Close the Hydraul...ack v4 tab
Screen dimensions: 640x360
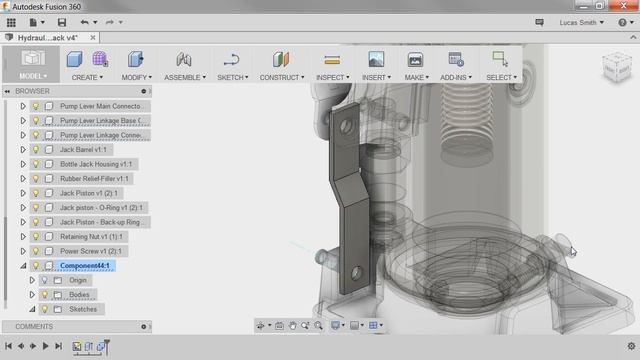pos(93,38)
